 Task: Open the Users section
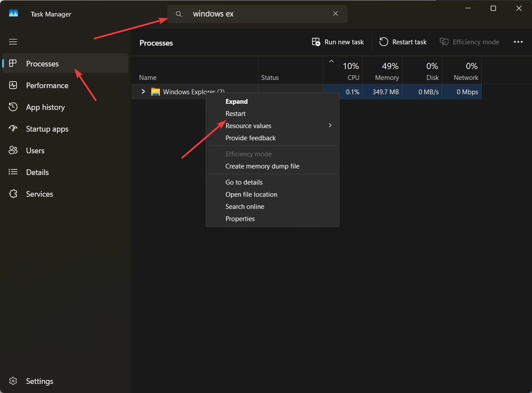pyautogui.click(x=35, y=150)
